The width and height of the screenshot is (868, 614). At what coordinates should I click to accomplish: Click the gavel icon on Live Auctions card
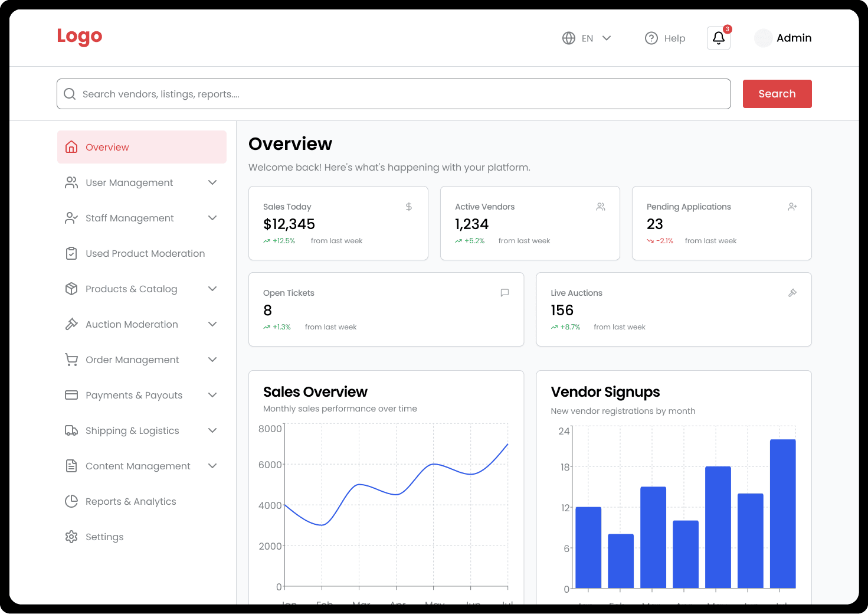click(792, 293)
